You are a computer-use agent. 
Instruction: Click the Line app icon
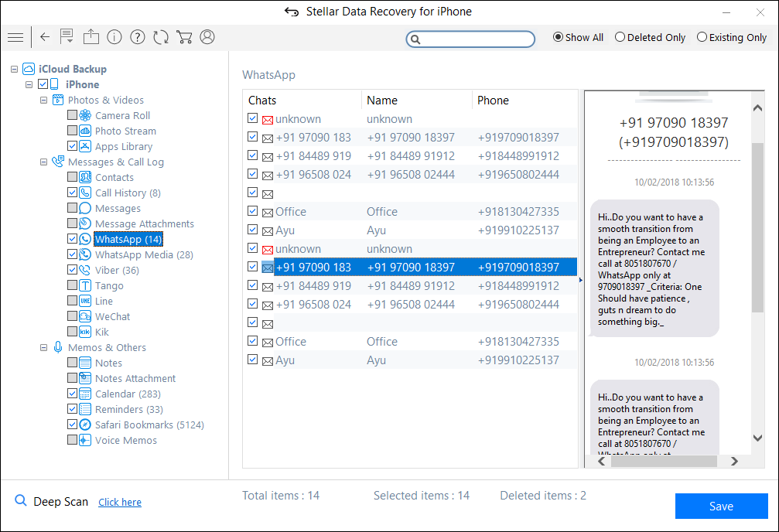coord(85,301)
